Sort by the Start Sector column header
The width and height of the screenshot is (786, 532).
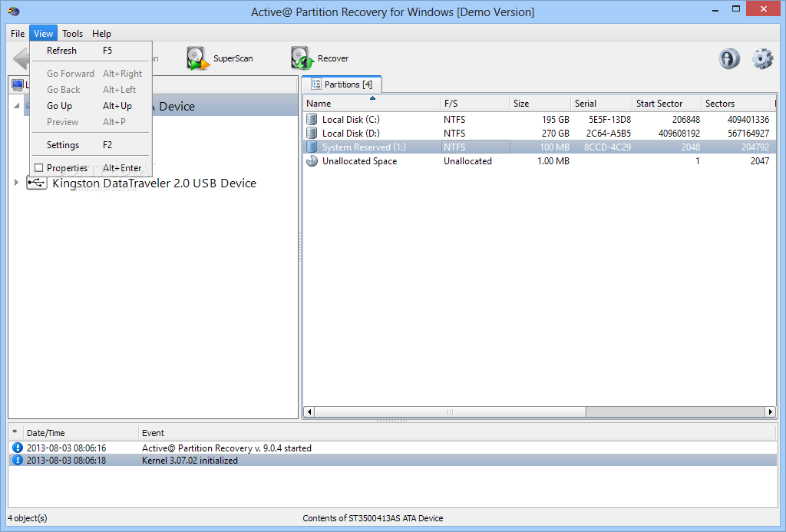666,104
